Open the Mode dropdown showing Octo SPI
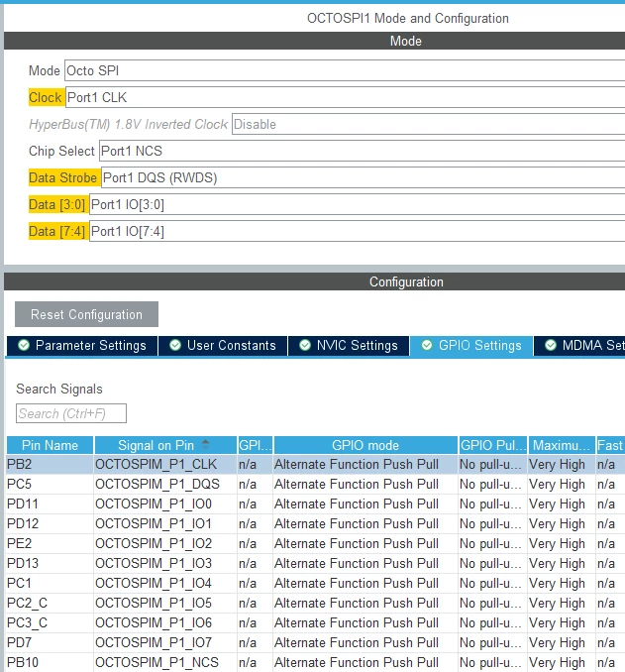 point(345,70)
